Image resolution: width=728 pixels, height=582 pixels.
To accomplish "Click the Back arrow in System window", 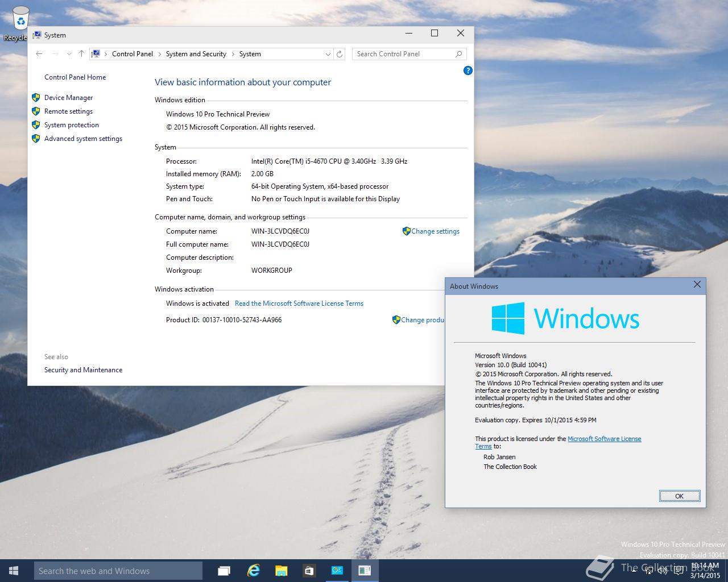I will coord(39,54).
